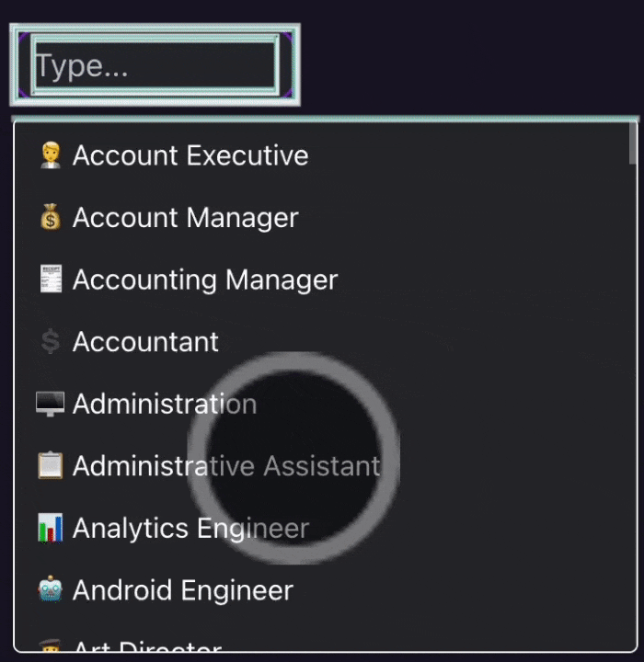
Task: Focus the Type... search input field
Action: point(155,65)
